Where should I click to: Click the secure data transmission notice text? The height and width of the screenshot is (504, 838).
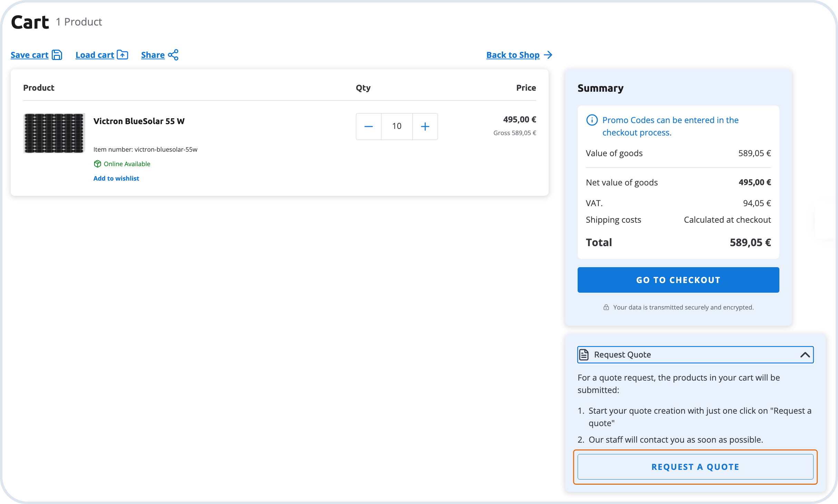click(683, 307)
